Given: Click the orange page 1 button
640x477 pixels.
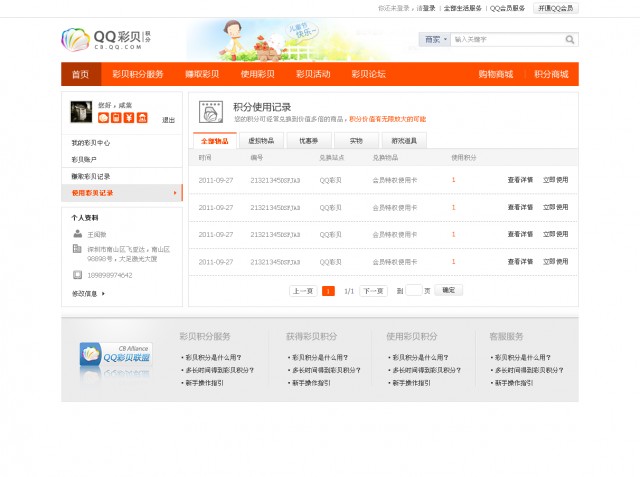Looking at the screenshot, I should pyautogui.click(x=328, y=291).
